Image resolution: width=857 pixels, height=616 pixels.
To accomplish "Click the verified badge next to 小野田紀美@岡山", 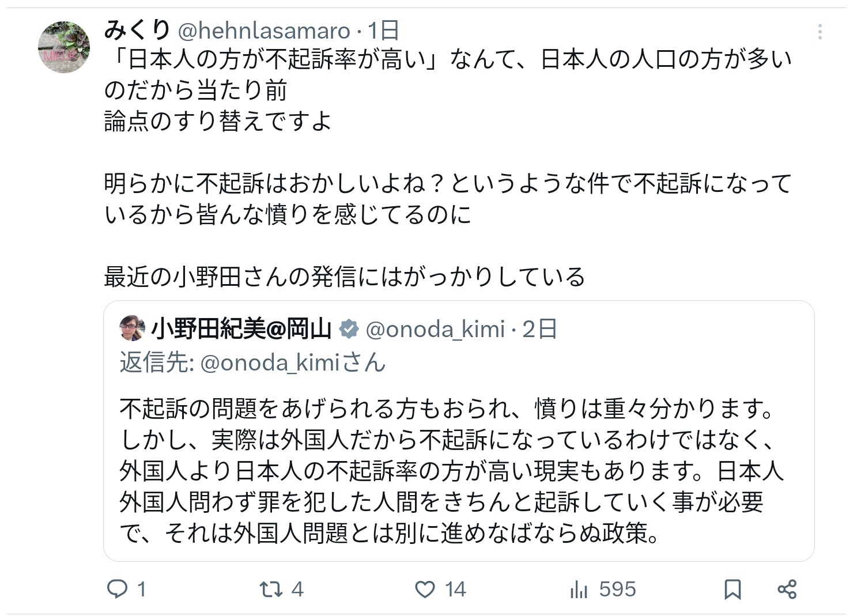I will click(349, 329).
